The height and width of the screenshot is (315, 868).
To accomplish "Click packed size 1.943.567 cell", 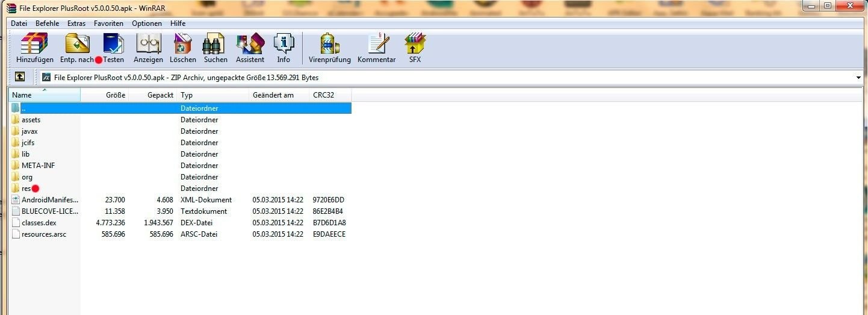I will click(157, 223).
